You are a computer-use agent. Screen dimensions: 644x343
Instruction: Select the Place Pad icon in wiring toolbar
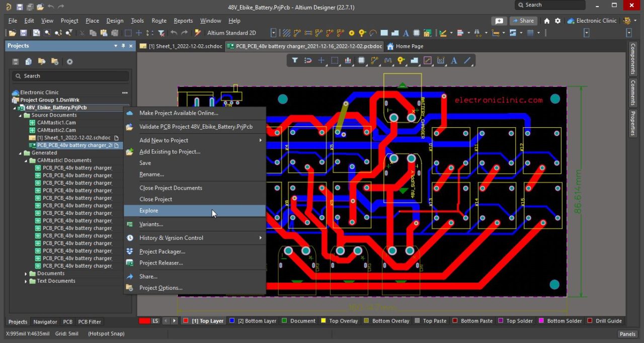[x=351, y=33]
